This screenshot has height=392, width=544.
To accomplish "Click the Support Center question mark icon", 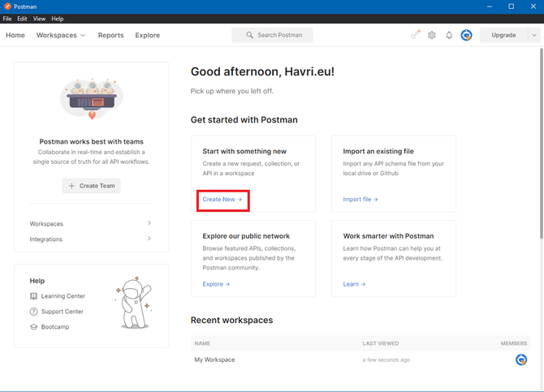I will click(x=33, y=312).
